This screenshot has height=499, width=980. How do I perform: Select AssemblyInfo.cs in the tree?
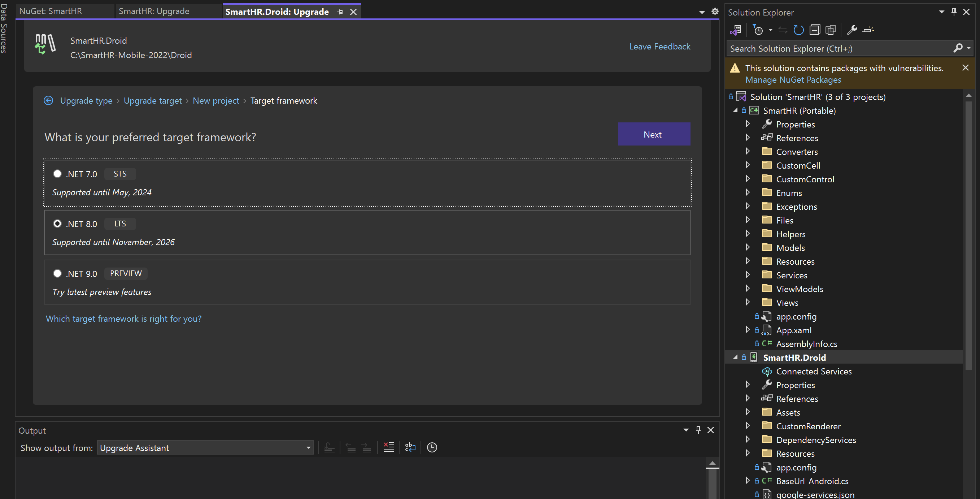tap(806, 344)
